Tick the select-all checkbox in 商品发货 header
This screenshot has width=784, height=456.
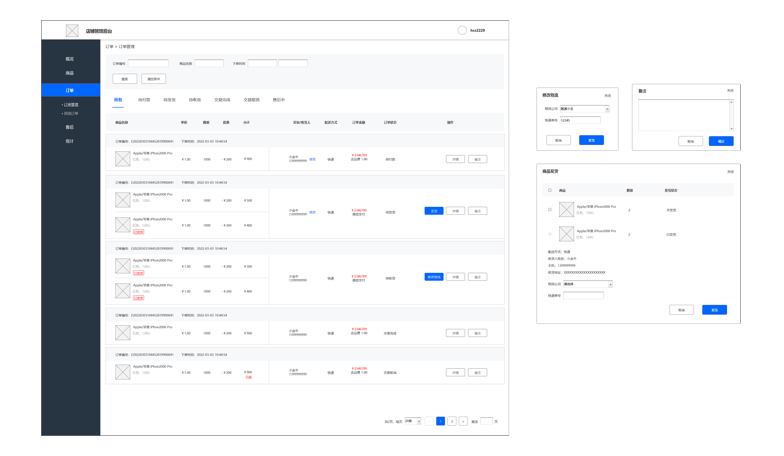[x=549, y=189]
